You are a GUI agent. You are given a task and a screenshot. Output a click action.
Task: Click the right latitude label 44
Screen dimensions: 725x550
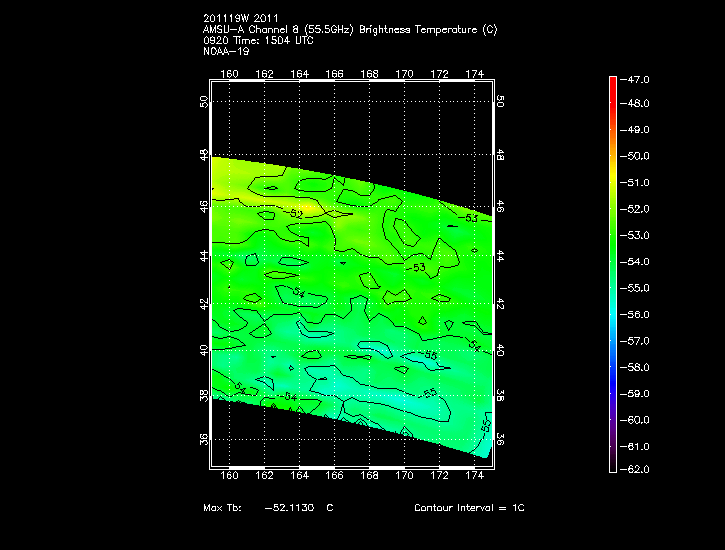502,255
